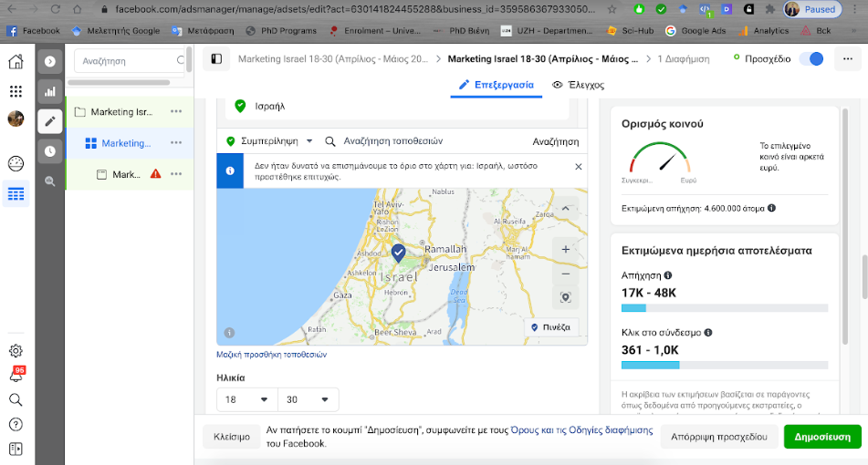Screen dimensions: 868x465
Task: Click the sidebar panel icon at bottom left
Action: tap(16, 449)
